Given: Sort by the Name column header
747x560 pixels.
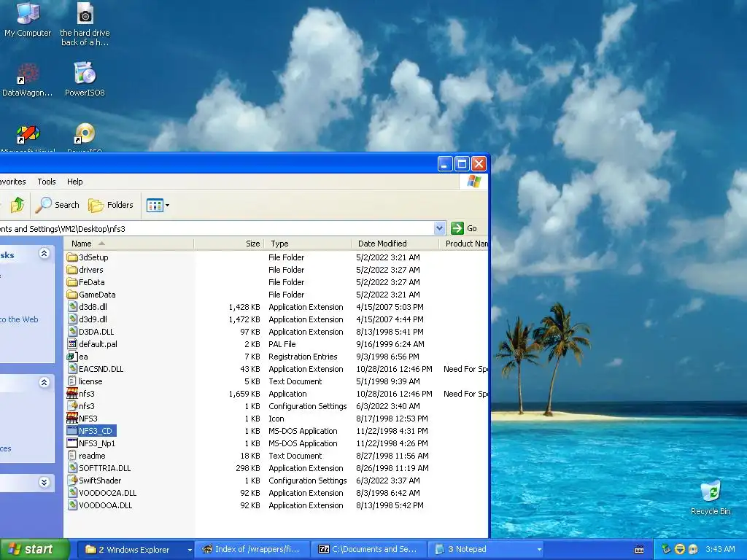Looking at the screenshot, I should click(128, 244).
